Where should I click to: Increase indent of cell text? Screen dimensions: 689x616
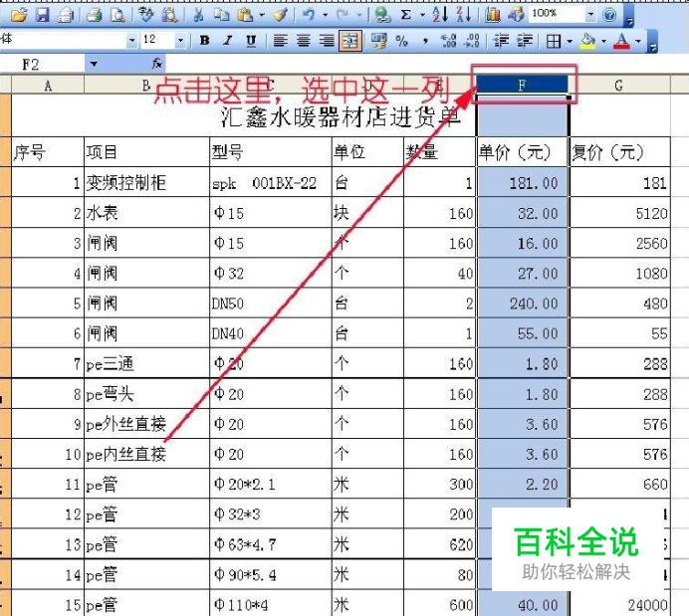(525, 41)
